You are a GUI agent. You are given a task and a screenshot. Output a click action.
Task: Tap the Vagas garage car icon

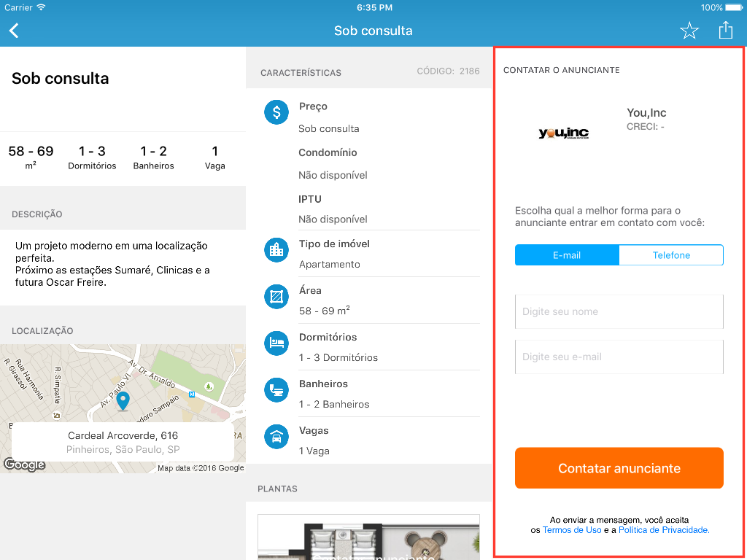276,436
